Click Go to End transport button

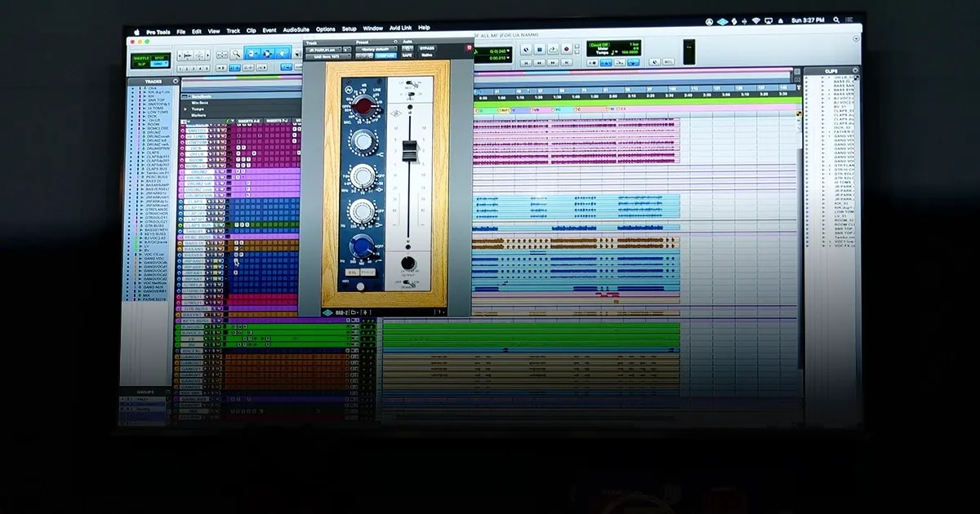coord(567,63)
